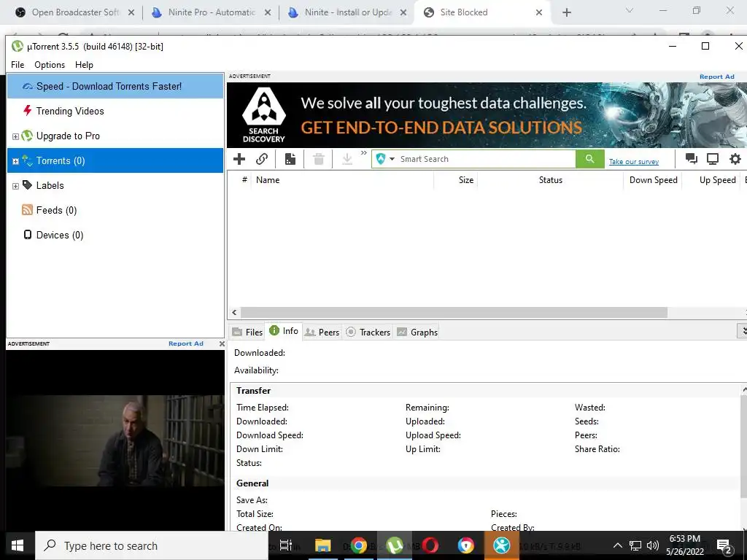
Task: Click the Trending Videos lightning icon
Action: [x=28, y=111]
